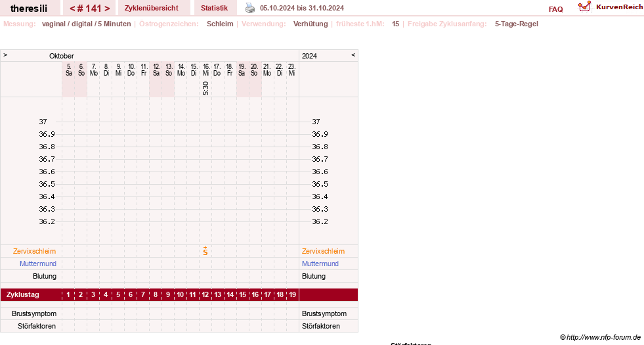Click the left Störfaktoren row label
The width and height of the screenshot is (644, 345).
(37, 326)
